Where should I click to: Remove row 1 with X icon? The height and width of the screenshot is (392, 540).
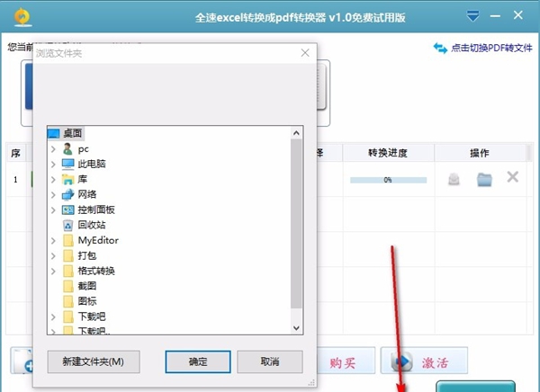pyautogui.click(x=512, y=177)
